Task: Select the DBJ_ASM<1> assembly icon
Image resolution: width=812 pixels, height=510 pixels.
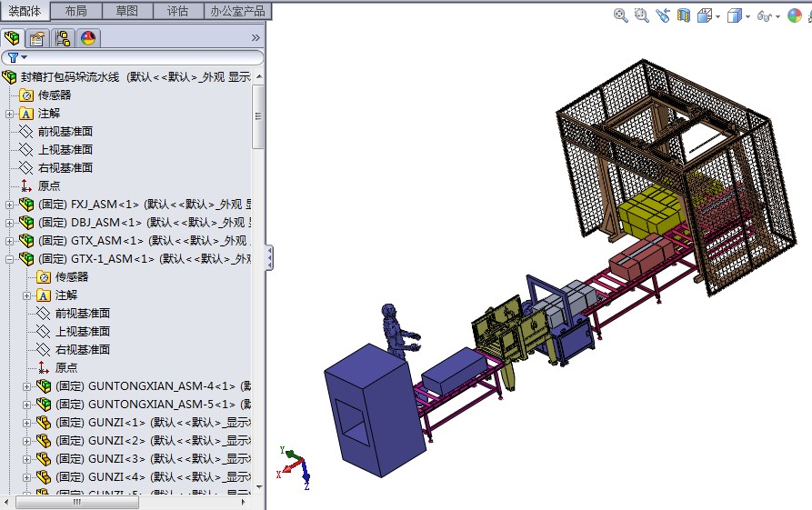Action: (26, 222)
